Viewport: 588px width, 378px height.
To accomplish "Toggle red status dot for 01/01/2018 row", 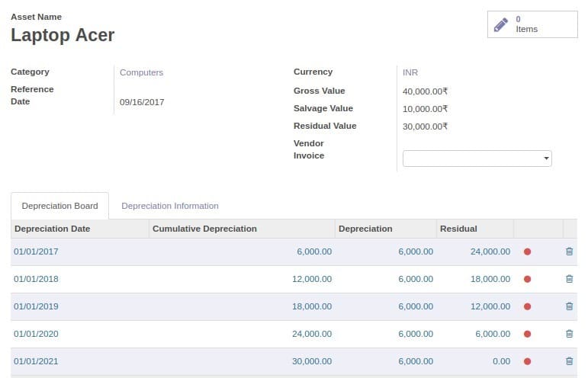I will click(527, 279).
